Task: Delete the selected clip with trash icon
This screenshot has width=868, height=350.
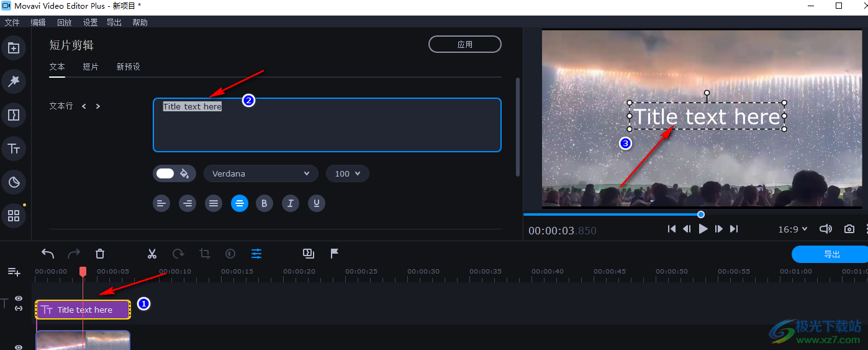Action: click(100, 254)
